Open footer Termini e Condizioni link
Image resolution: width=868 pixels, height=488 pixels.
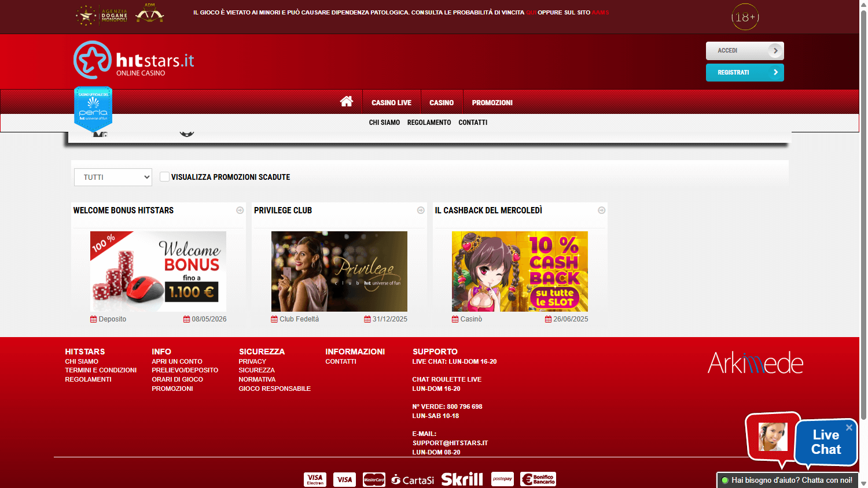101,370
